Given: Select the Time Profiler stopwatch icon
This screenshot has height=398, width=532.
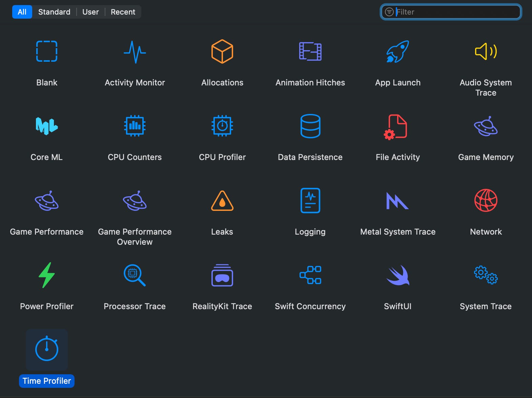Looking at the screenshot, I should pos(47,349).
